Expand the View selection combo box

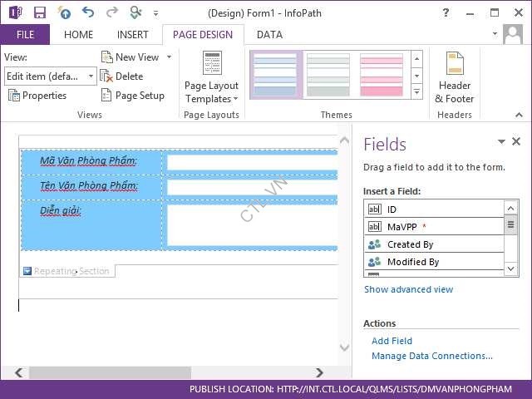pyautogui.click(x=91, y=76)
